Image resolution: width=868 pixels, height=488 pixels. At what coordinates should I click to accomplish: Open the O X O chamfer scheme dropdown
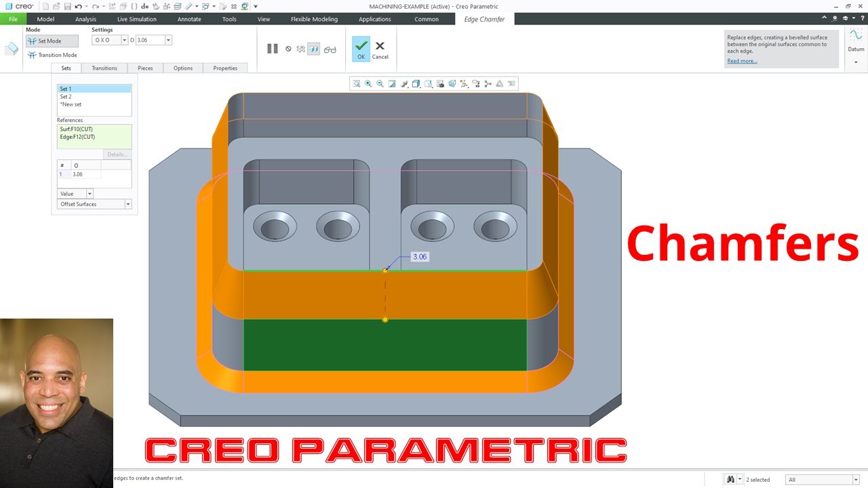click(x=124, y=40)
